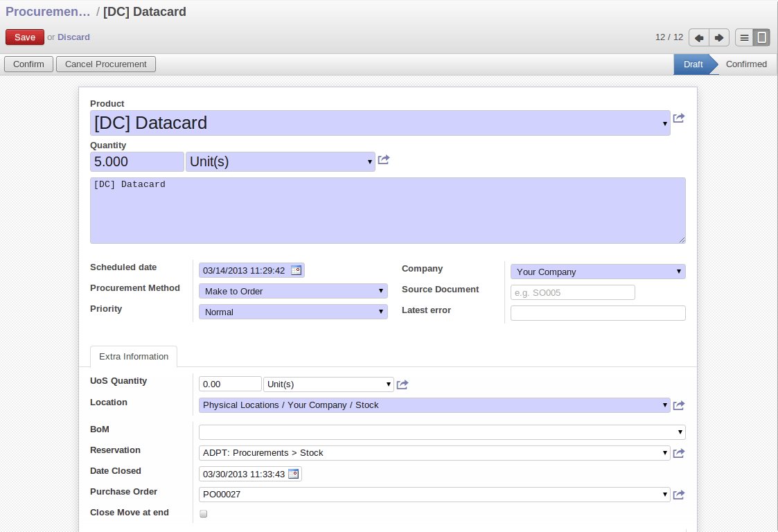The width and height of the screenshot is (778, 532).
Task: Open the Priority dropdown
Action: 293,311
